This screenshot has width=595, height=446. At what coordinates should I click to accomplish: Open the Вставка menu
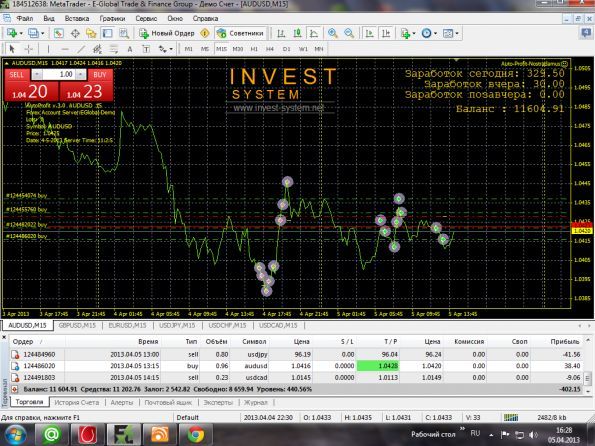click(x=77, y=18)
